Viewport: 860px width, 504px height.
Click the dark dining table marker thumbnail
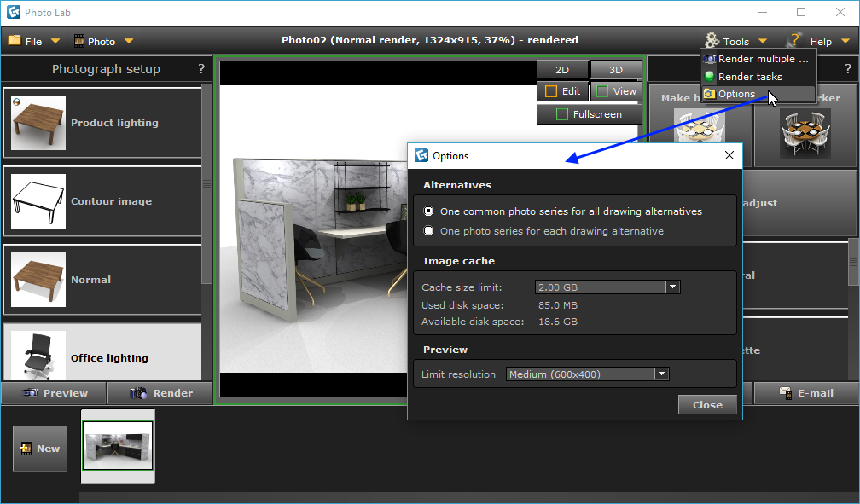(805, 133)
